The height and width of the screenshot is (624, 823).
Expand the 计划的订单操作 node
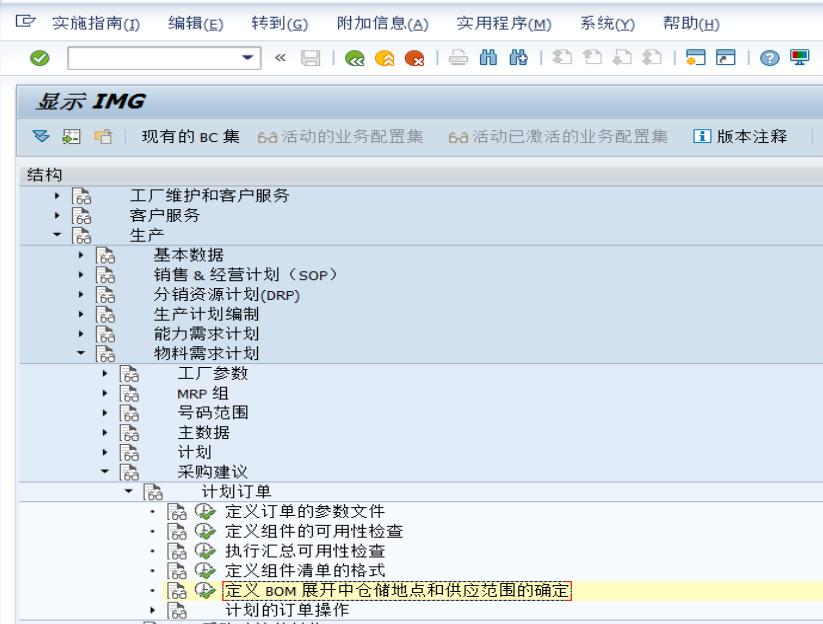(x=153, y=610)
